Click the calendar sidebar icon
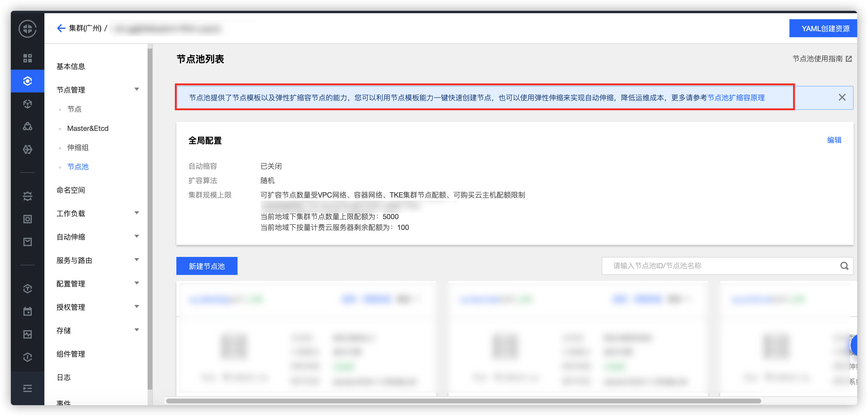Viewport: 868px width, 416px height. [28, 311]
